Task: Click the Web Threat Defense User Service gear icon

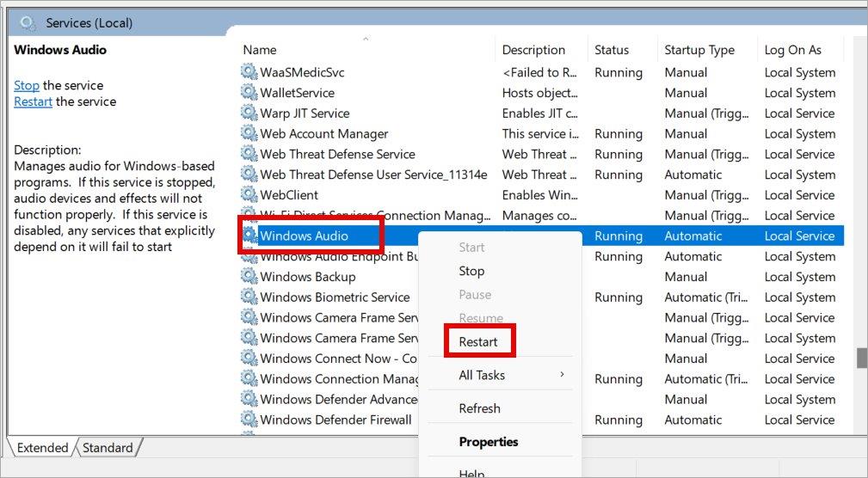Action: click(249, 175)
